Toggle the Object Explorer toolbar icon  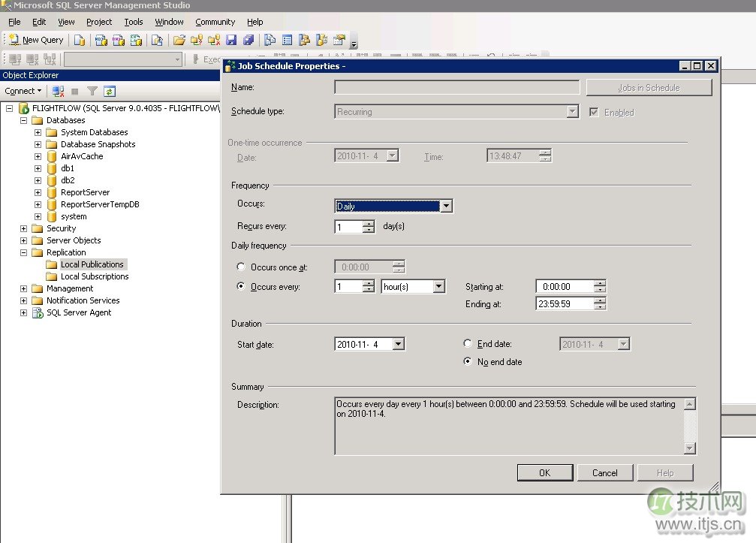(304, 40)
